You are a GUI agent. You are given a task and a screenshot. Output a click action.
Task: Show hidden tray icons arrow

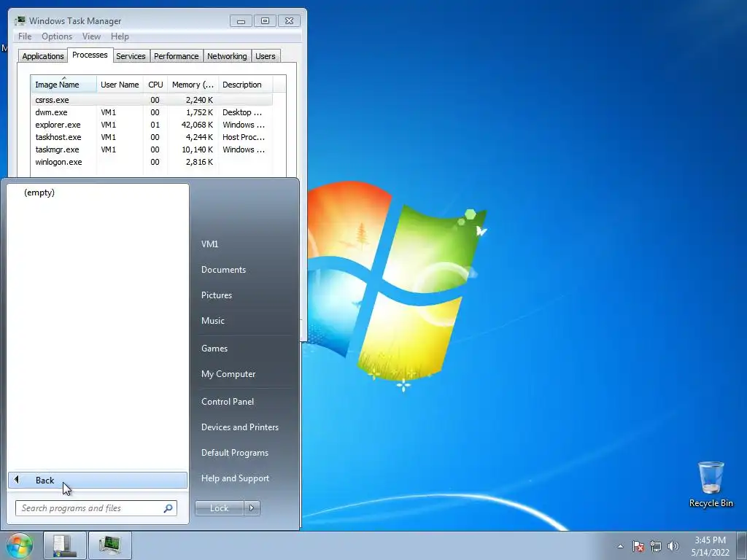click(620, 546)
